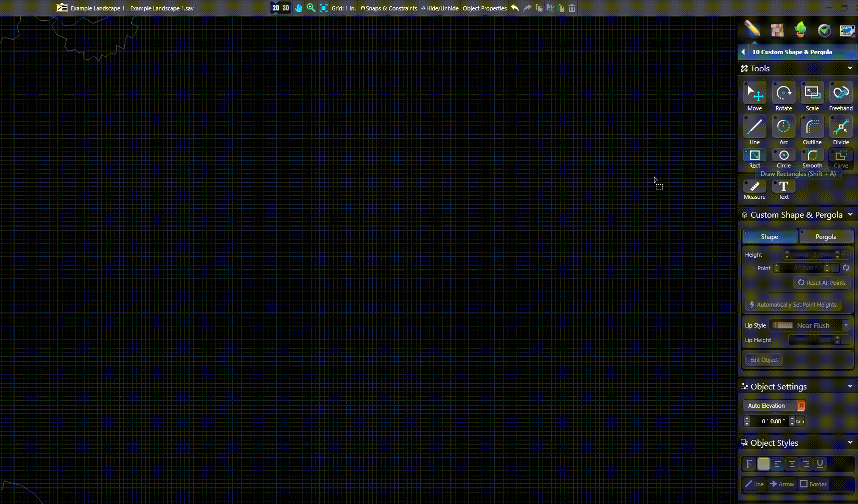This screenshot has width=858, height=504.
Task: Click the trash delete icon
Action: tap(572, 8)
